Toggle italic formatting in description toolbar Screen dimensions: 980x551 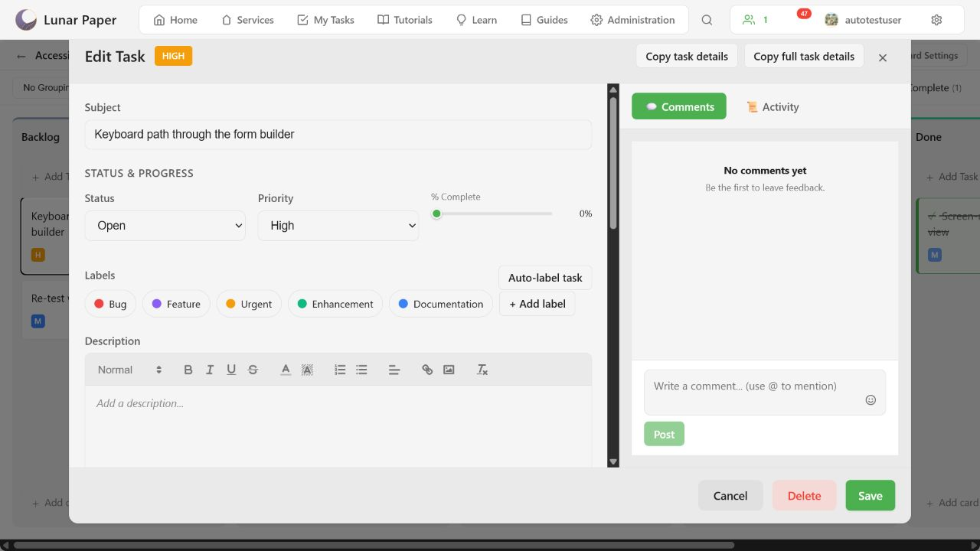210,370
